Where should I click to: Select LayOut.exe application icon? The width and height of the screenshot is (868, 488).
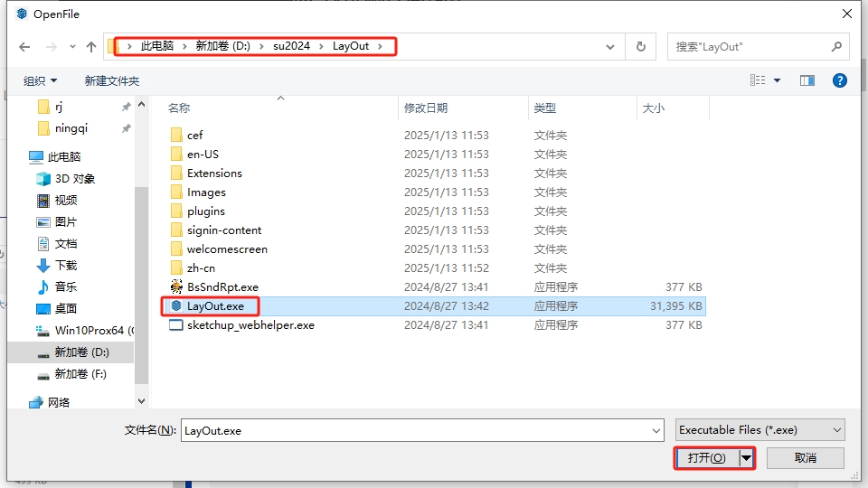point(176,305)
